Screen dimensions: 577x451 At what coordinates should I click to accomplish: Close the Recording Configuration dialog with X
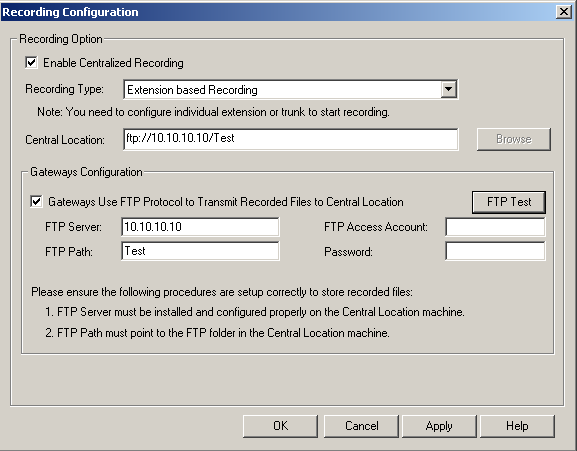[x=564, y=12]
